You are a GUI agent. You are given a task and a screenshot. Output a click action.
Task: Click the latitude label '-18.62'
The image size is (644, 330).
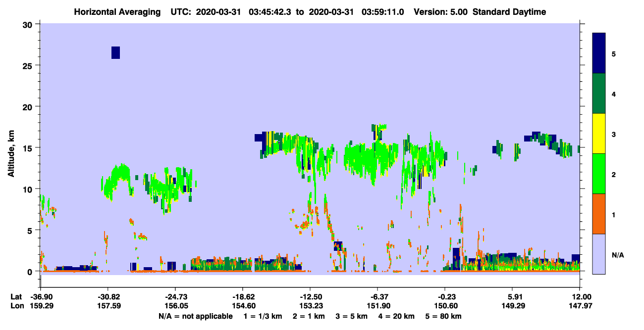tap(242, 297)
